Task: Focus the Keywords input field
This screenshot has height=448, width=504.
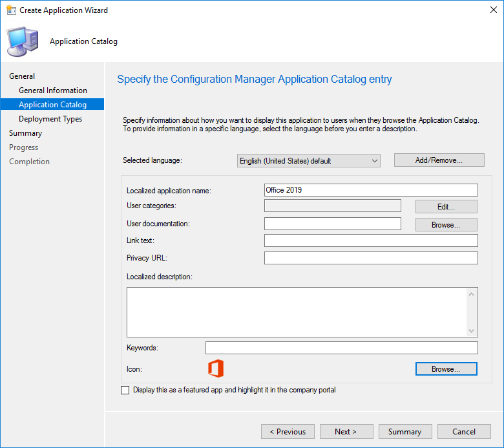Action: 342,348
